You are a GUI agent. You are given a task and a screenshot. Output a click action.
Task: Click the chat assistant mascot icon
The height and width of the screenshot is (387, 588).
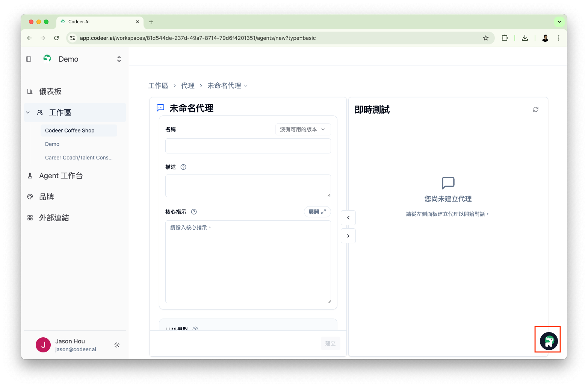(x=549, y=341)
